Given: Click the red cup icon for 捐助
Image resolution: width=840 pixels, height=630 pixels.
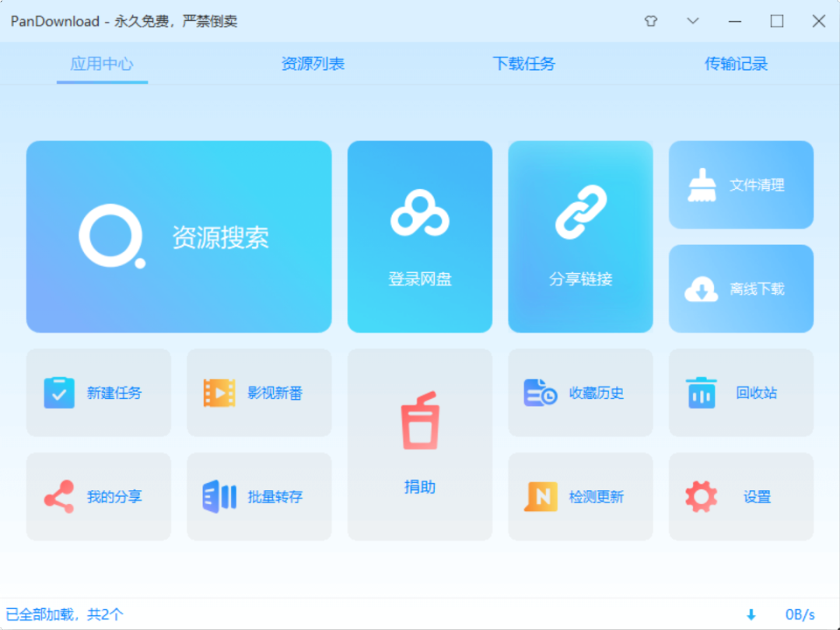Looking at the screenshot, I should [421, 421].
